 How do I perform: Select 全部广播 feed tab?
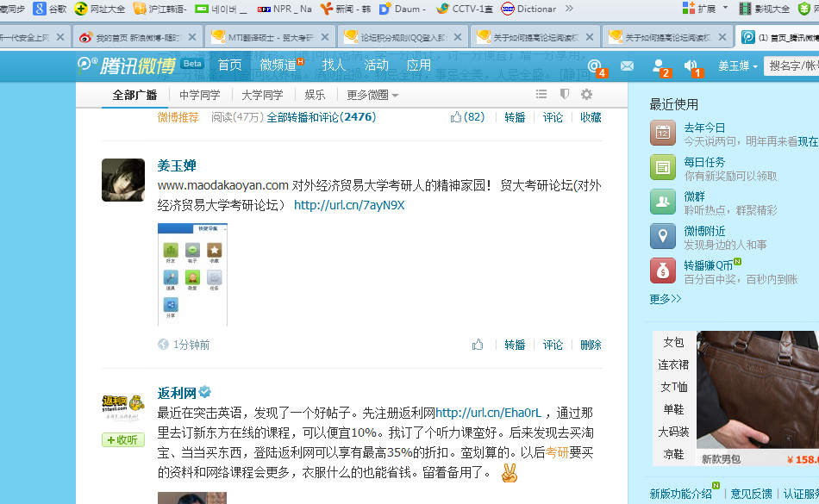(x=134, y=95)
